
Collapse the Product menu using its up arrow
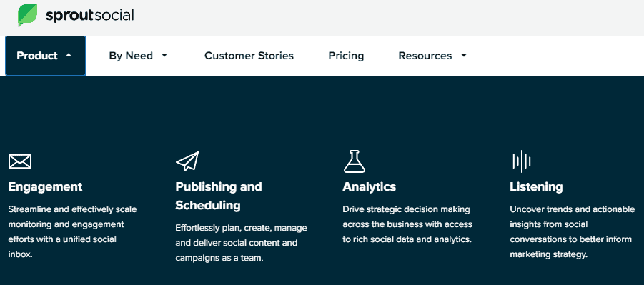[69, 55]
